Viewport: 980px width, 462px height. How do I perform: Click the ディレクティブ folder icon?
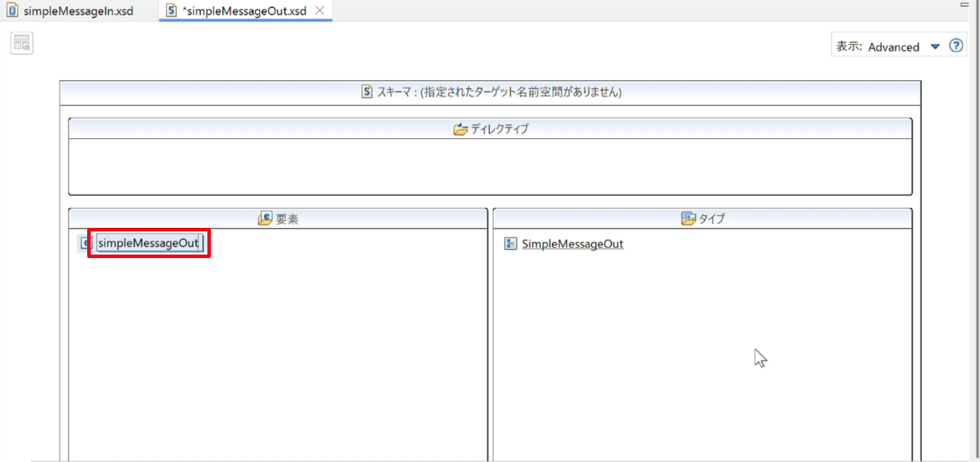(x=460, y=129)
